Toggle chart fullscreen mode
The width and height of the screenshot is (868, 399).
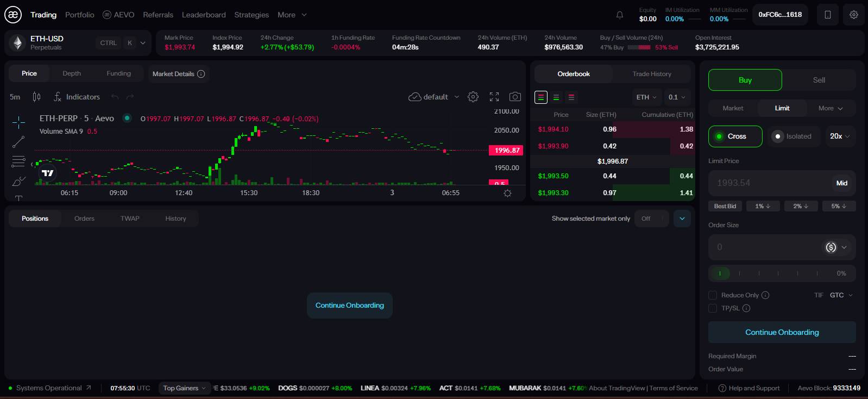[494, 97]
